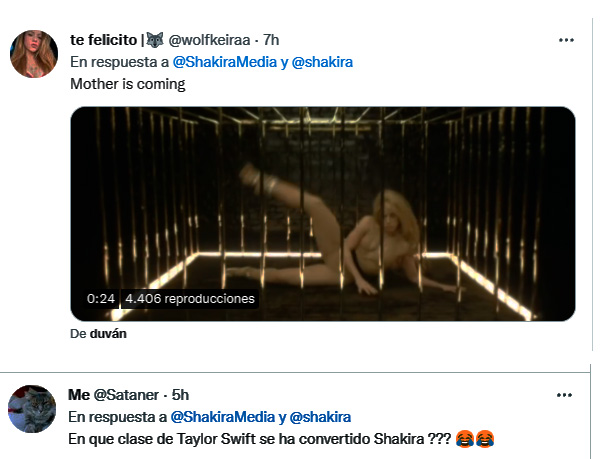Open Sataner's tweet about Taylor Swift
The height and width of the screenshot is (459, 607).
(x=260, y=438)
